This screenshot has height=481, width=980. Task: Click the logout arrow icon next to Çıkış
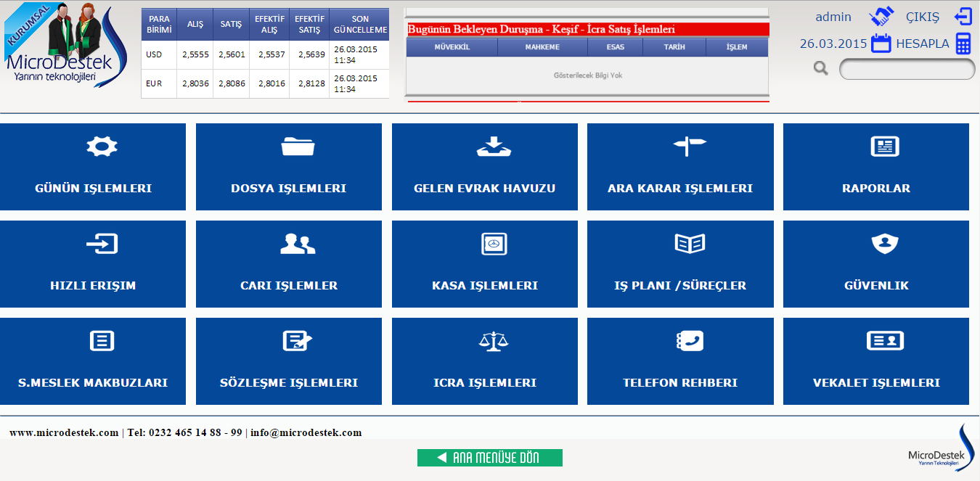[x=963, y=17]
